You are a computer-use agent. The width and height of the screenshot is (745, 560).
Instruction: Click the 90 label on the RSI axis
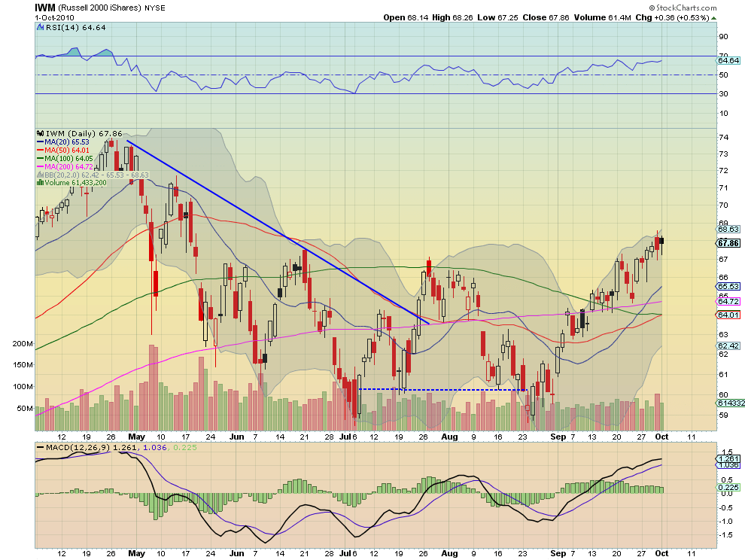point(724,37)
